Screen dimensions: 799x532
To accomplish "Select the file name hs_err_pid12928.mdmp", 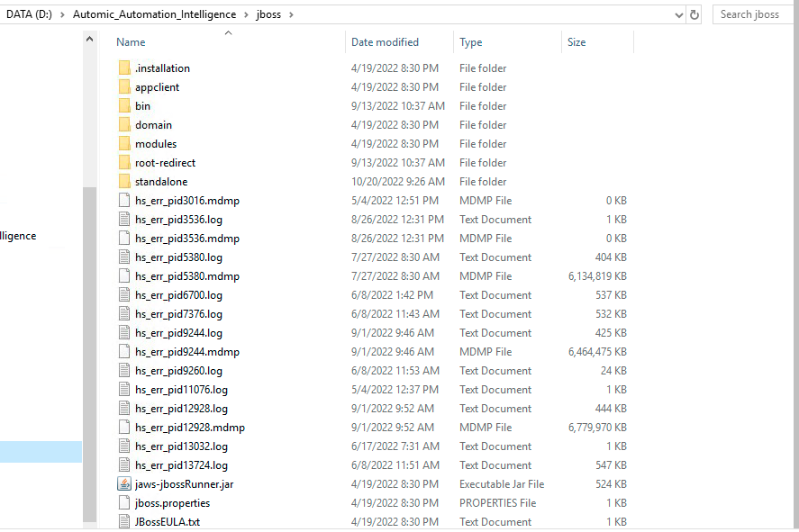I will tap(190, 428).
